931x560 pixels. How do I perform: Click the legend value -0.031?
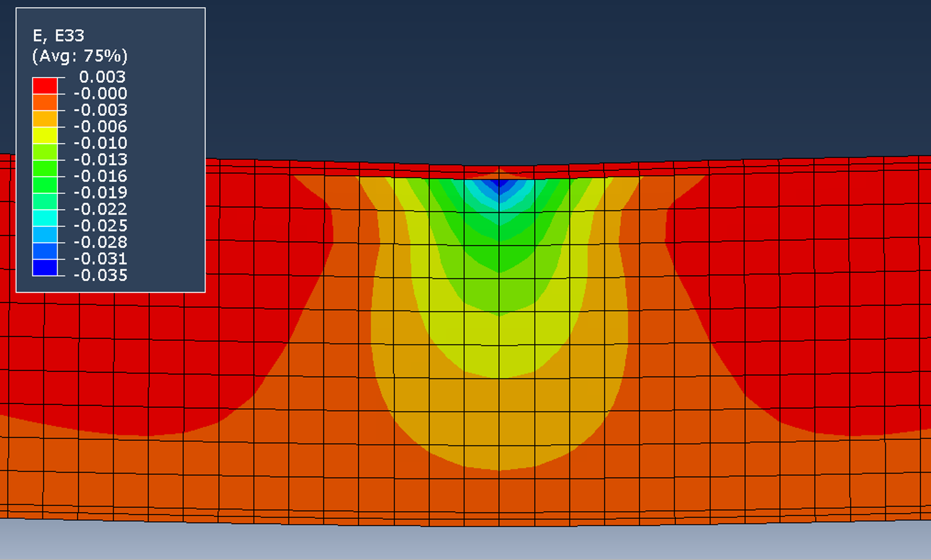(100, 259)
